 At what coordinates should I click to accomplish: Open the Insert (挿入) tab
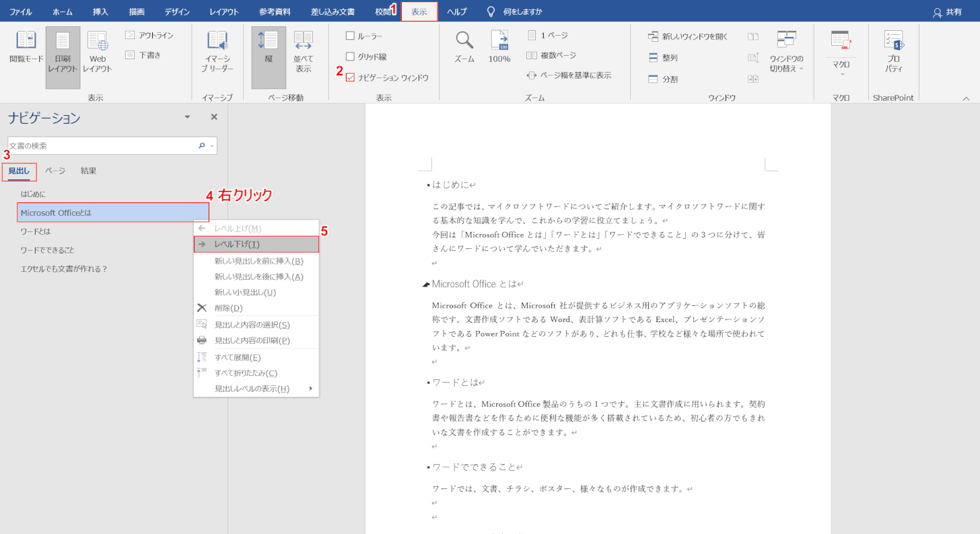click(100, 12)
